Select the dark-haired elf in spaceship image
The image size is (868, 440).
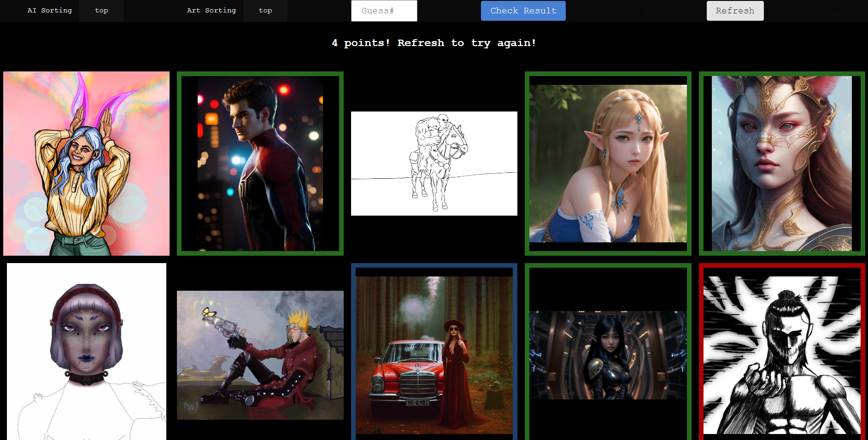608,352
